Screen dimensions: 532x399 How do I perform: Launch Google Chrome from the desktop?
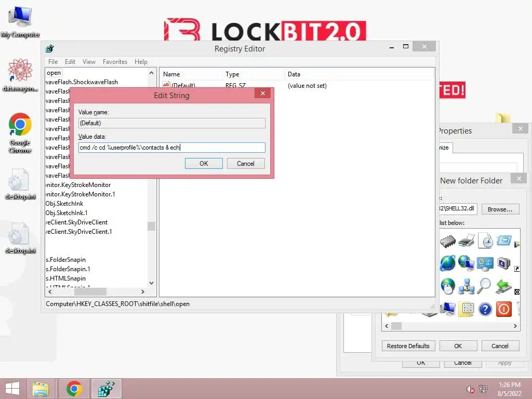(x=20, y=132)
